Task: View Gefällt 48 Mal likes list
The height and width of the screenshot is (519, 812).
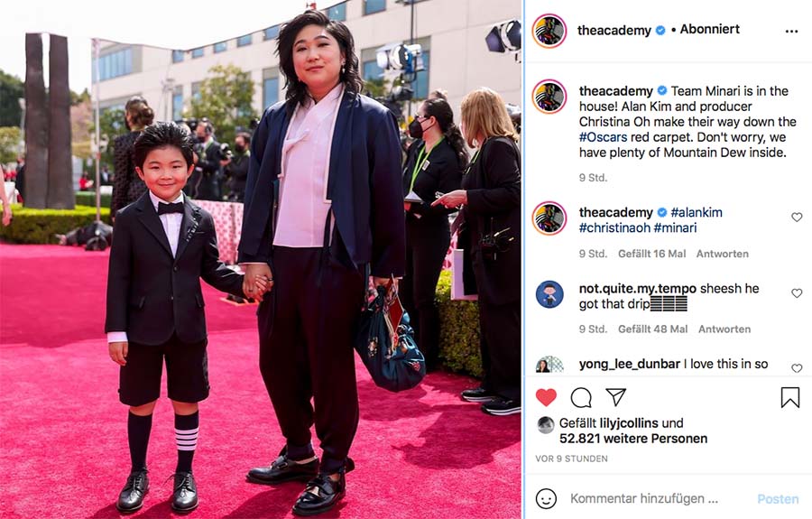Action: coord(652,329)
